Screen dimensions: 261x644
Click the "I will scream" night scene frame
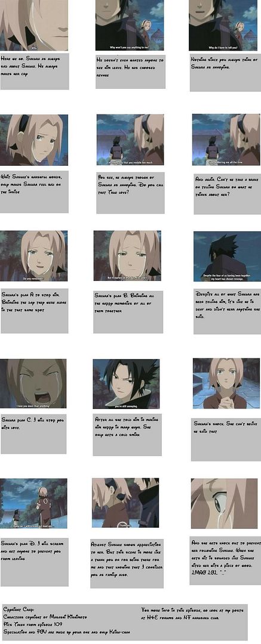tap(33, 503)
